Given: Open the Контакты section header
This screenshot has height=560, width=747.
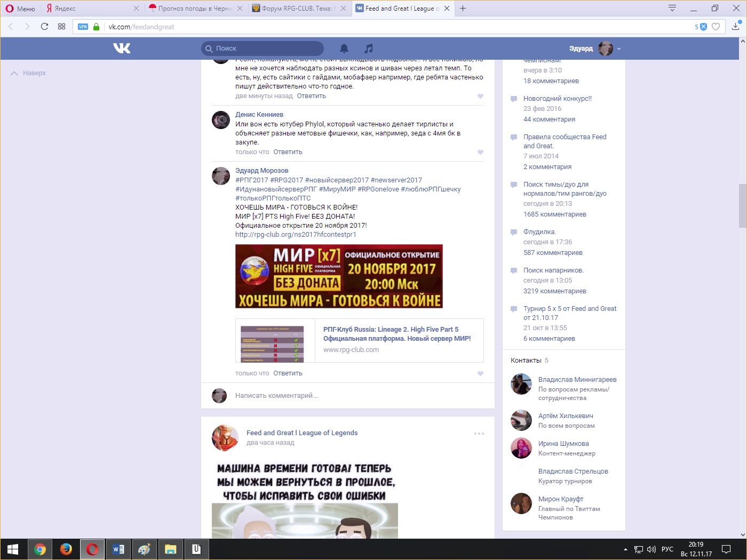Looking at the screenshot, I should pos(529,361).
